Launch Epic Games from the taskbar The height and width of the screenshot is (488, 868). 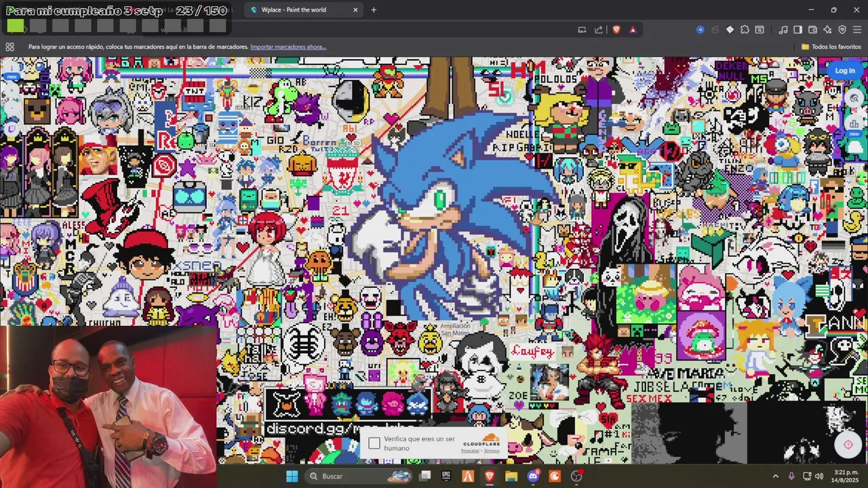point(446,476)
